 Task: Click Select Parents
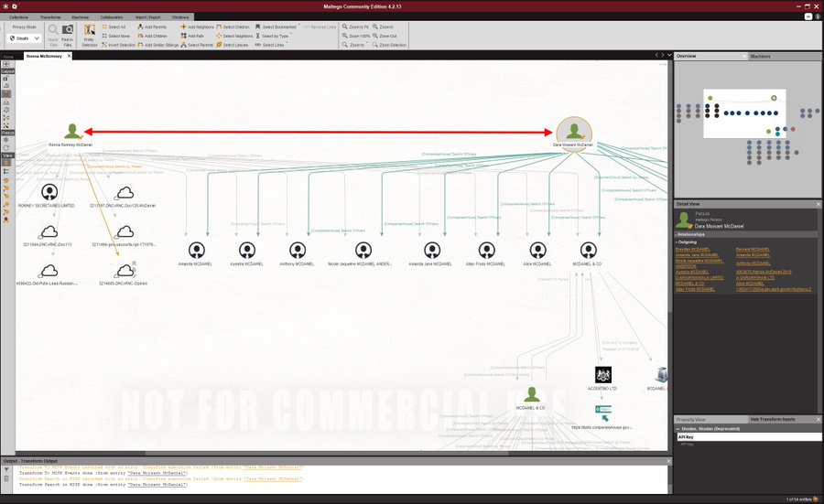197,45
